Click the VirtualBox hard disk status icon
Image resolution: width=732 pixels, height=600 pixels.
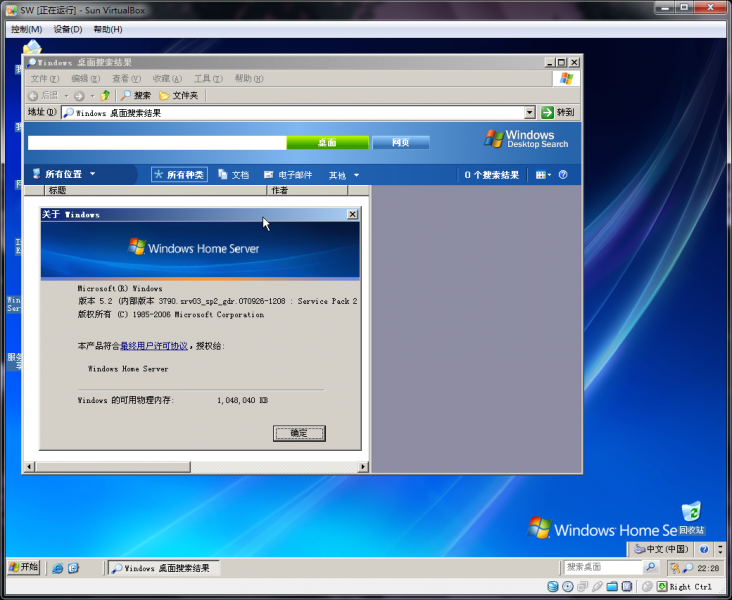click(x=553, y=586)
